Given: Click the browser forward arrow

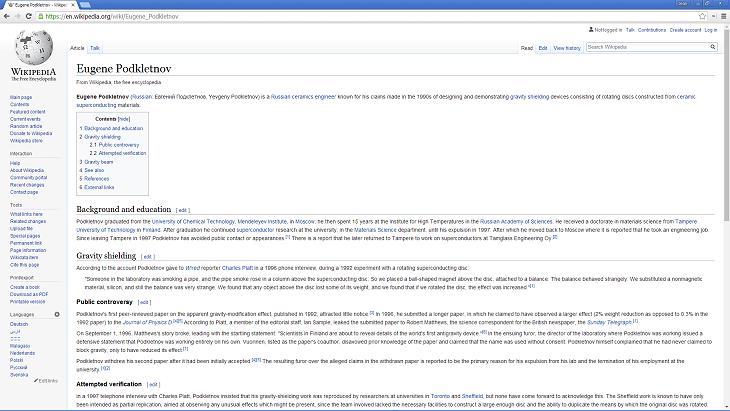Looking at the screenshot, I should tap(17, 16).
